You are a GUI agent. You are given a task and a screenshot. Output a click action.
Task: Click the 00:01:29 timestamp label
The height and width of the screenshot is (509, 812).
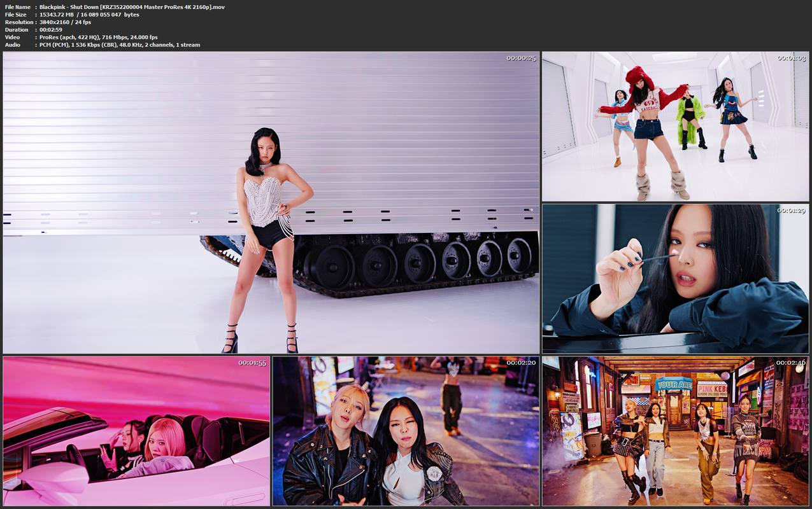(x=791, y=210)
